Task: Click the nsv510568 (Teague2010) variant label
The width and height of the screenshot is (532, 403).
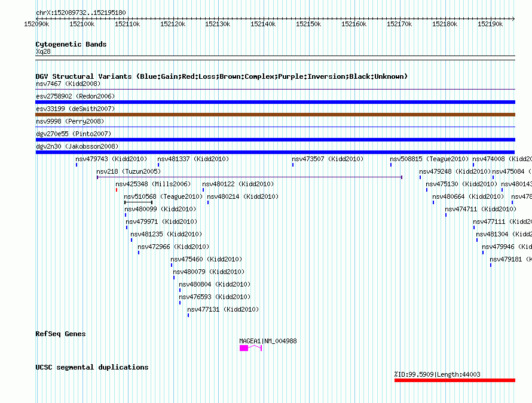Action: 163,196
